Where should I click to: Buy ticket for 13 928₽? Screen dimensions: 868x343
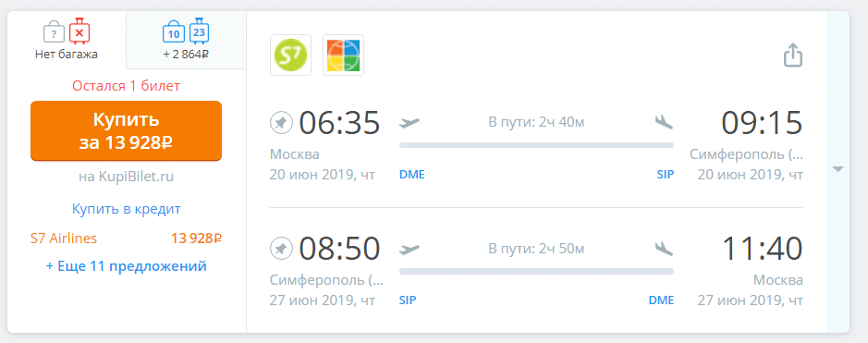[x=127, y=130]
